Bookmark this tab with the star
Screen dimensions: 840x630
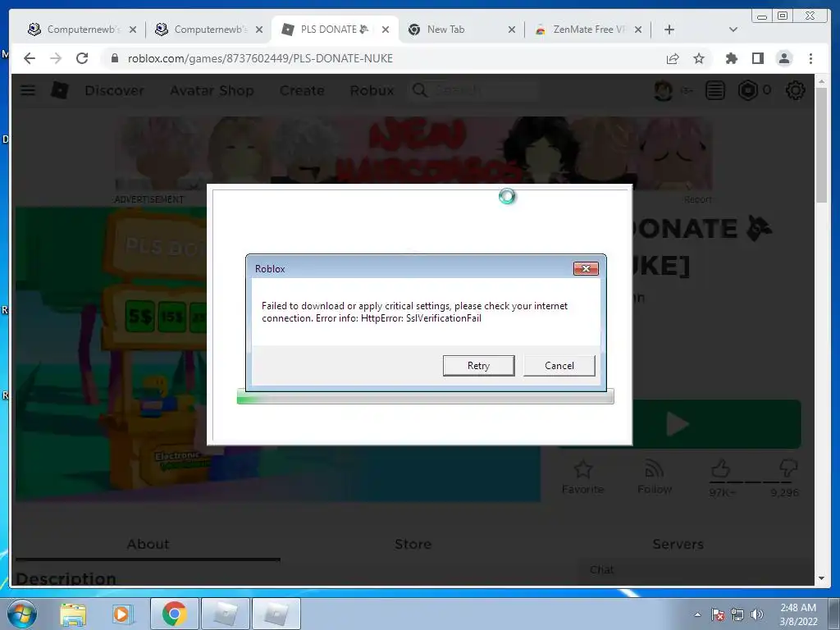point(699,58)
